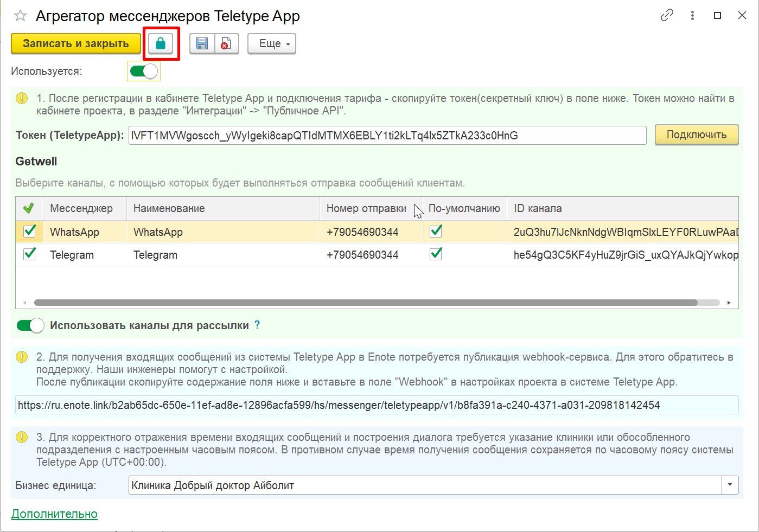
Task: Click the ID канала column header
Action: pyautogui.click(x=623, y=208)
